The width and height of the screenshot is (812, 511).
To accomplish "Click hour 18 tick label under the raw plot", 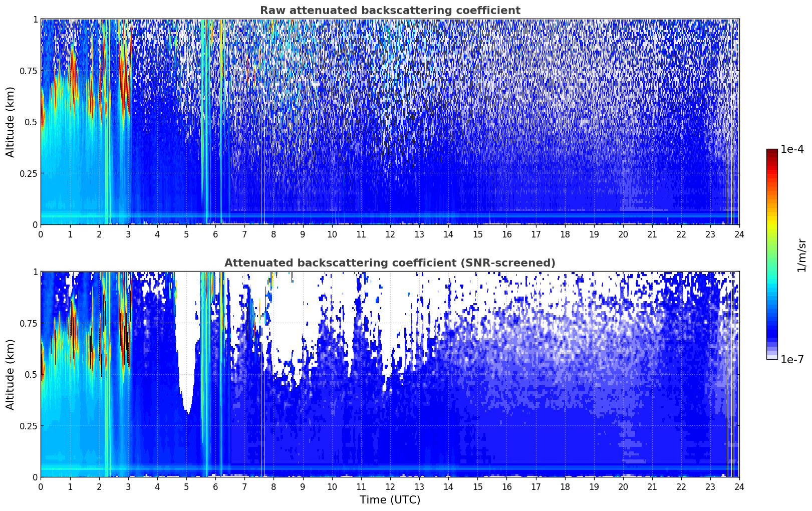I will tap(565, 234).
